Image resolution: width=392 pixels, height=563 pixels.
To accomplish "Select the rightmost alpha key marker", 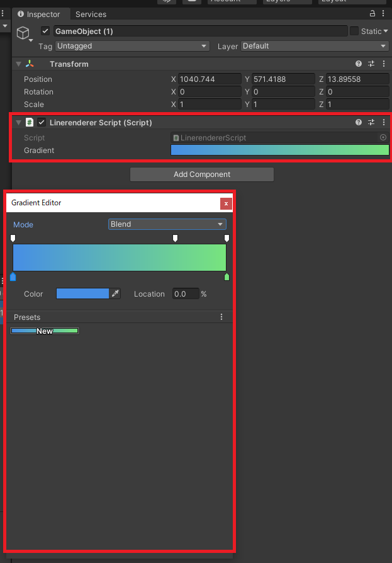I will [227, 238].
